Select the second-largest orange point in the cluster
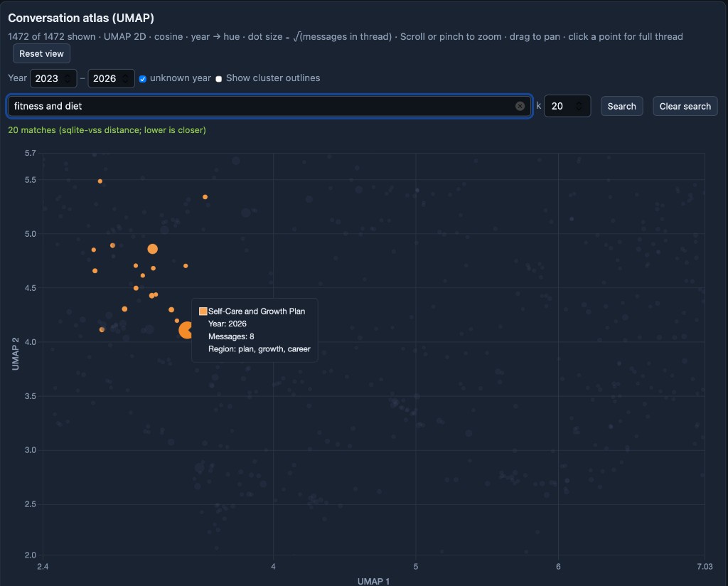The height and width of the screenshot is (586, 728). pyautogui.click(x=152, y=249)
